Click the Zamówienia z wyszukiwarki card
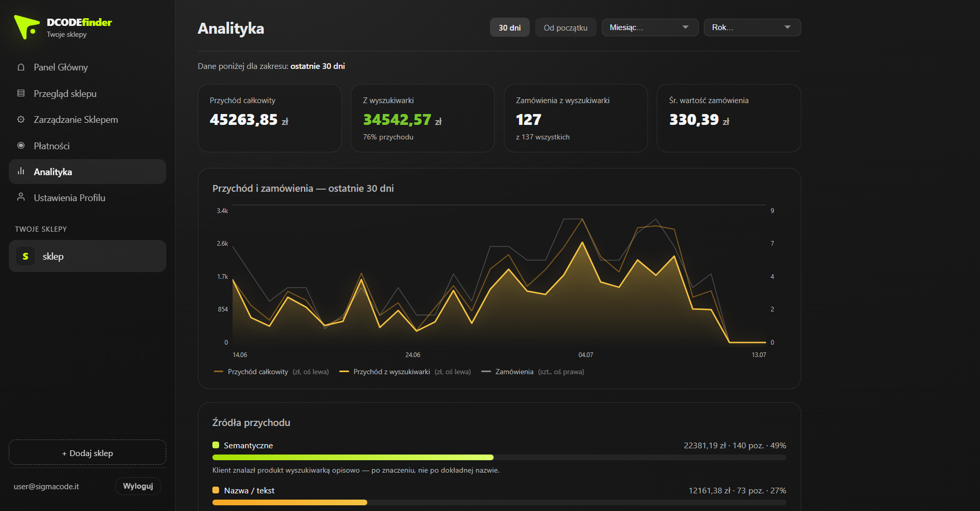The width and height of the screenshot is (980, 511). pos(576,118)
